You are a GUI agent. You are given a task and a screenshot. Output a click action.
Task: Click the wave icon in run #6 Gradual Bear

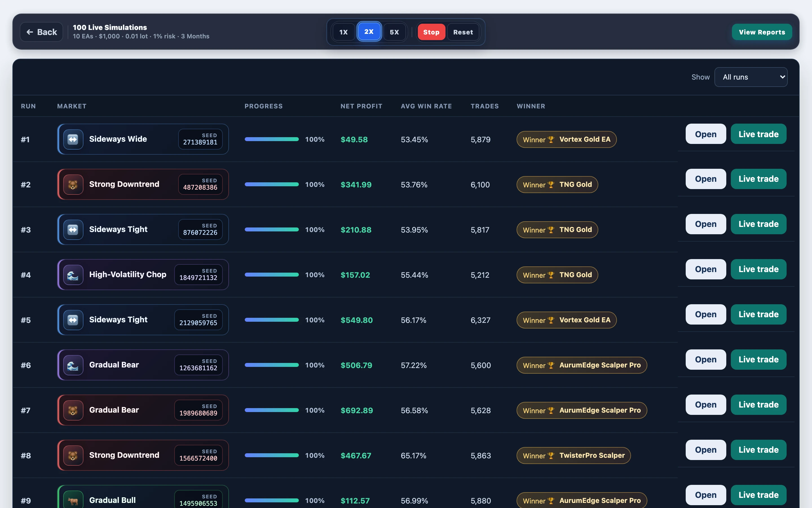pos(73,365)
